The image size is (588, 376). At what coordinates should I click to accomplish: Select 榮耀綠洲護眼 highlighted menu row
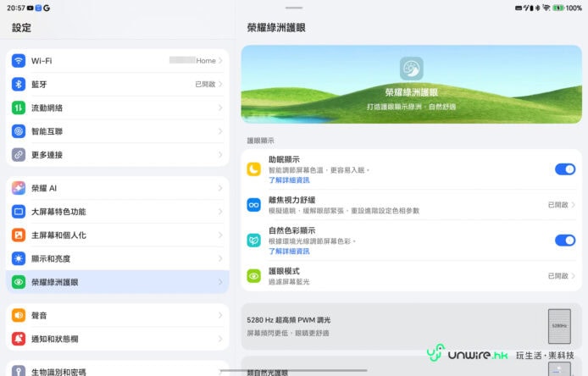pyautogui.click(x=118, y=282)
